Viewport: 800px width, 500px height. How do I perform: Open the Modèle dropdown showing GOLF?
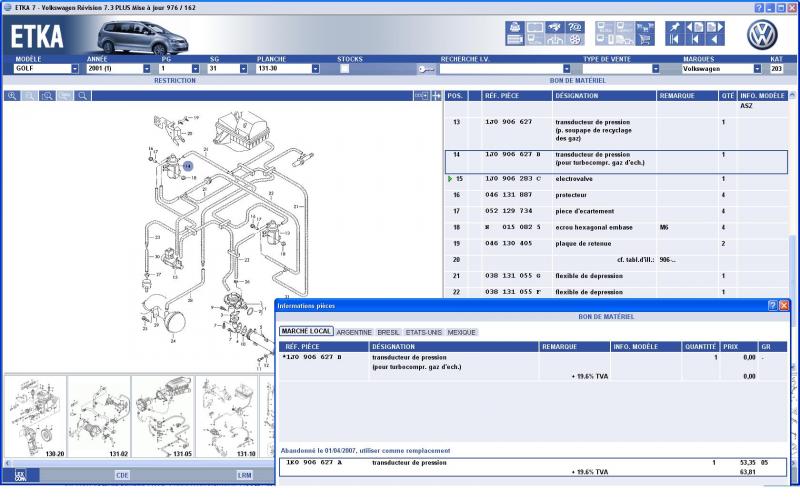coord(75,69)
